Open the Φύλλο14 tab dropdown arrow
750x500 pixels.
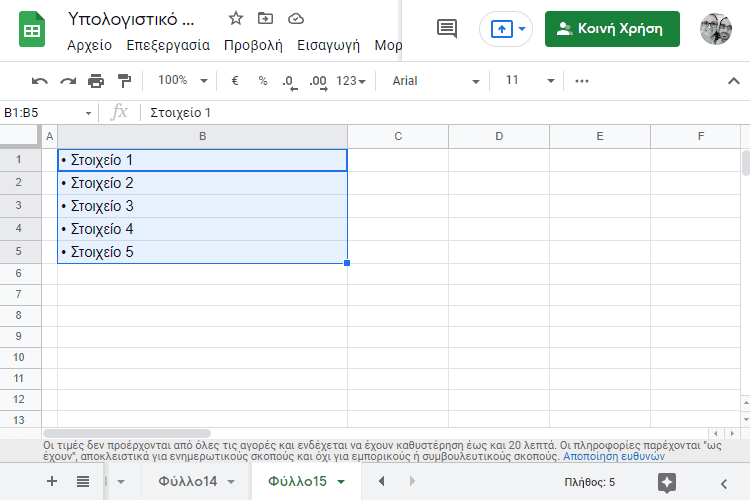(231, 482)
